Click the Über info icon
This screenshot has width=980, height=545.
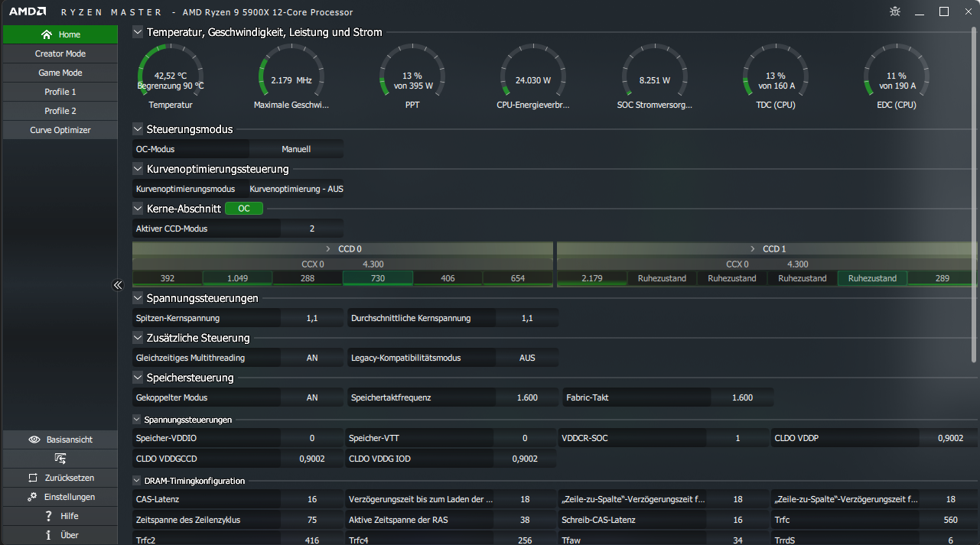pos(48,535)
